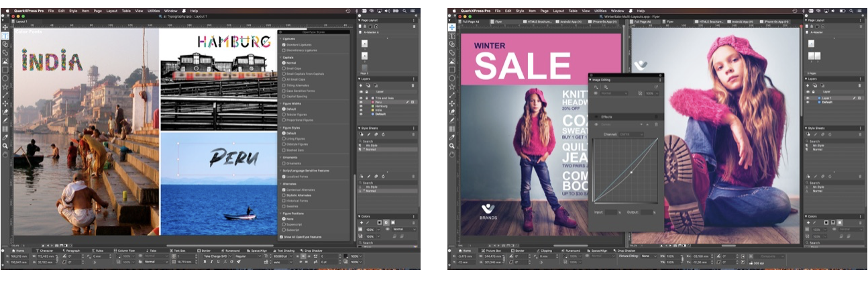Toggle Show All OpenType Features checkbox
The width and height of the screenshot is (868, 286).
coord(281,237)
